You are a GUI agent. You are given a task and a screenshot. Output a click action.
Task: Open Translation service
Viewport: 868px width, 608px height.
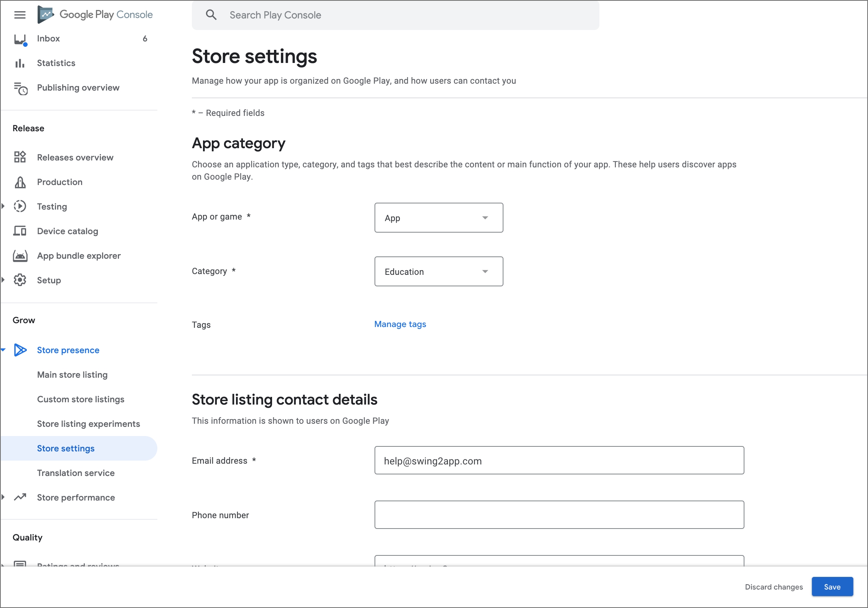click(76, 473)
